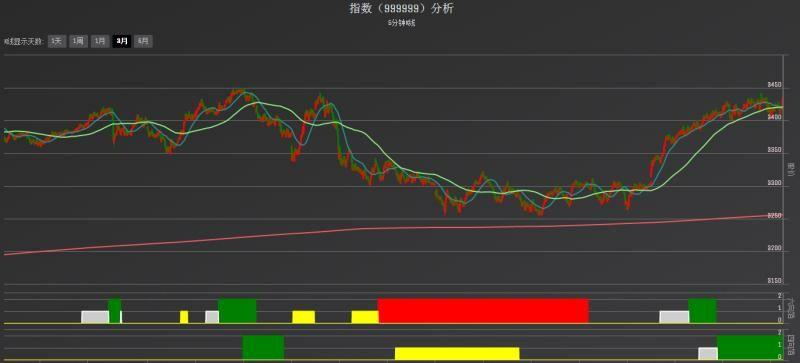Click the 3250 price axis label
The height and width of the screenshot is (363, 800).
pos(774,215)
